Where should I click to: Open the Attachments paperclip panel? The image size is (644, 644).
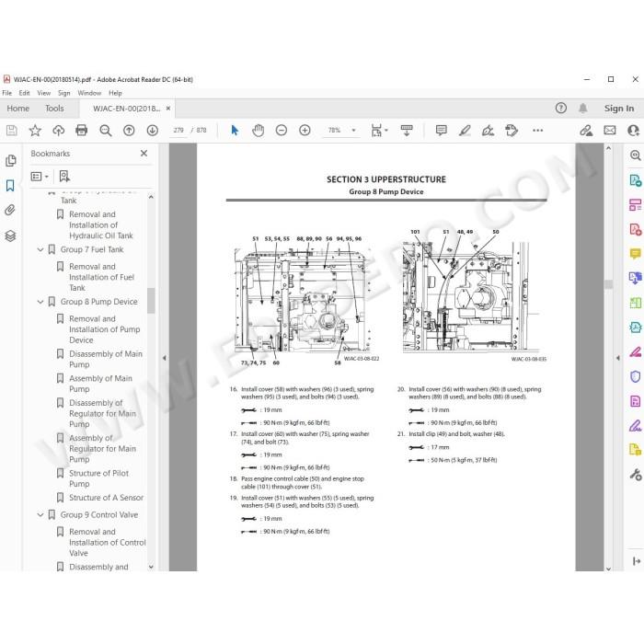click(x=10, y=211)
